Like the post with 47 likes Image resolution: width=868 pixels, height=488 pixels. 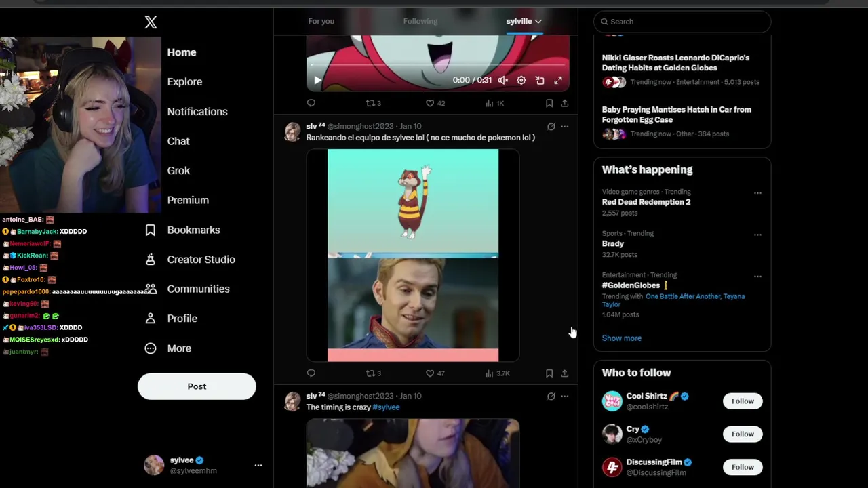point(435,373)
